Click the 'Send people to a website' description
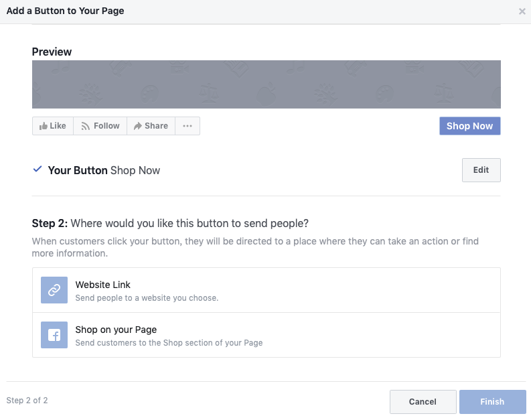531x420 pixels. click(147, 297)
